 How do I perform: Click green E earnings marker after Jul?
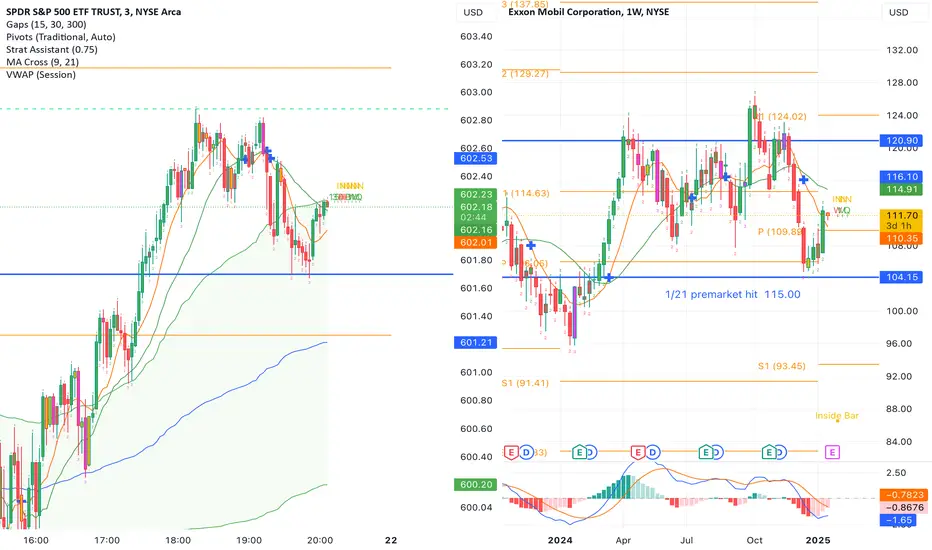pos(706,452)
